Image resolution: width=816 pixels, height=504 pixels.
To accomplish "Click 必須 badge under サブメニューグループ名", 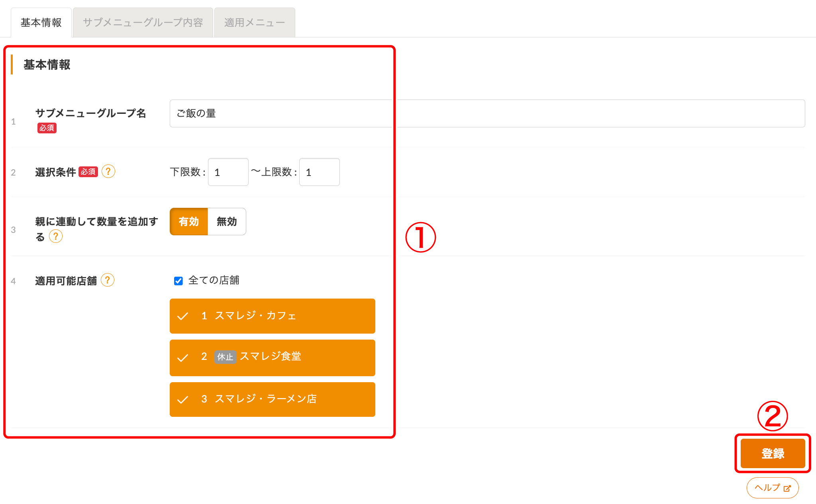I will pos(47,128).
